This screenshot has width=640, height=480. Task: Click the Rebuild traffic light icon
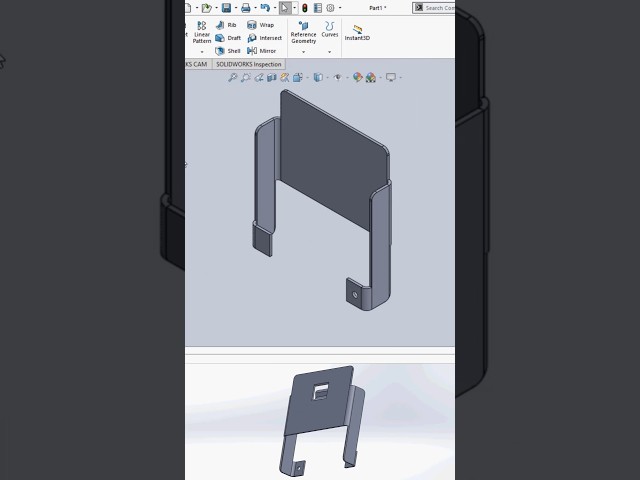pos(304,8)
